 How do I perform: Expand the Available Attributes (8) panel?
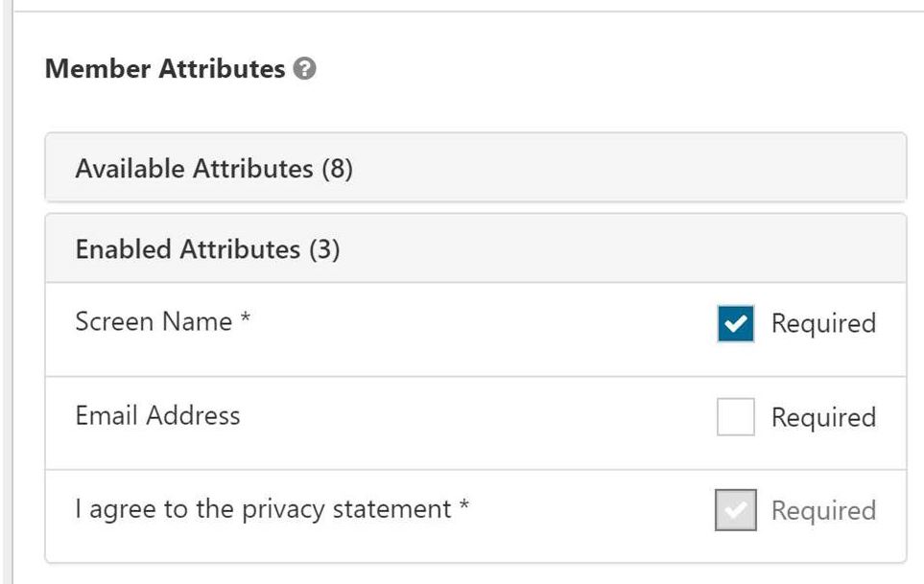tap(213, 170)
